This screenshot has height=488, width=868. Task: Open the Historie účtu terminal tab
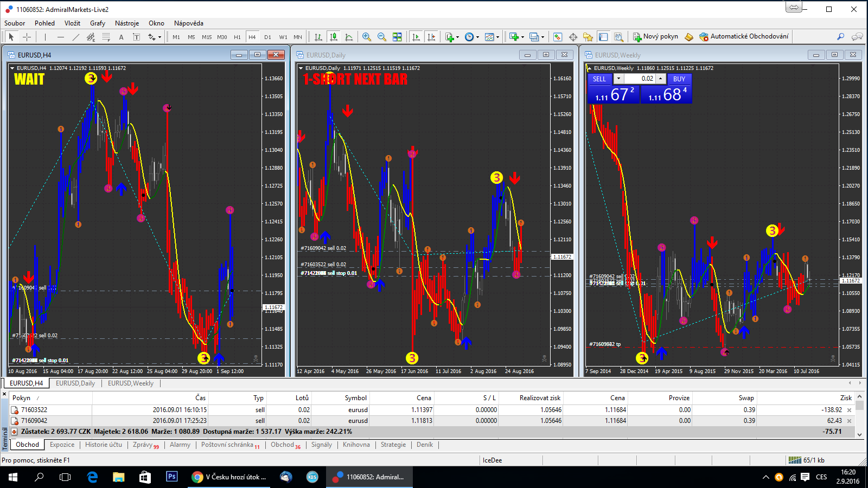[x=104, y=445]
